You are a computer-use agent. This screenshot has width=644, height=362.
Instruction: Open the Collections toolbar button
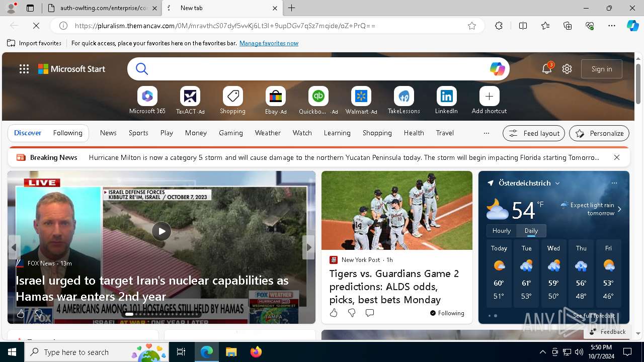click(568, 26)
